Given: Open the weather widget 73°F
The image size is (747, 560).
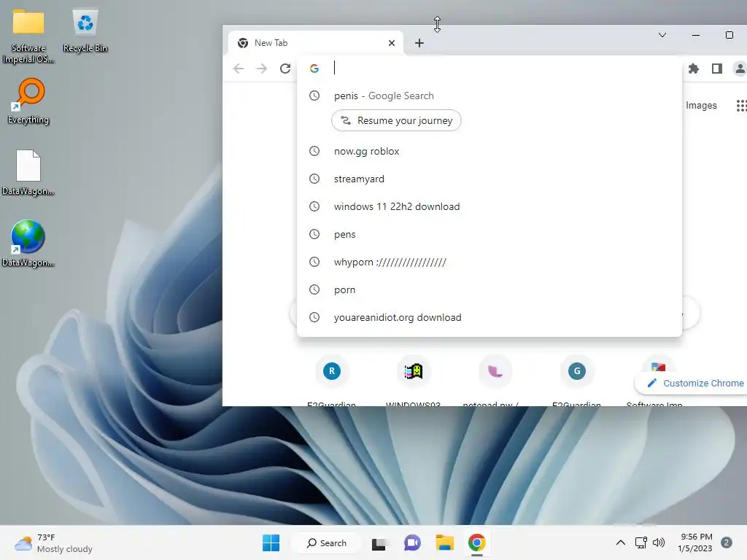Looking at the screenshot, I should [53, 542].
